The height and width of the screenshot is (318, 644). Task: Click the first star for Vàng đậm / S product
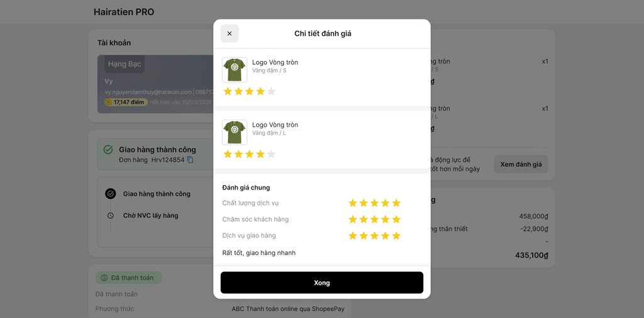(228, 91)
